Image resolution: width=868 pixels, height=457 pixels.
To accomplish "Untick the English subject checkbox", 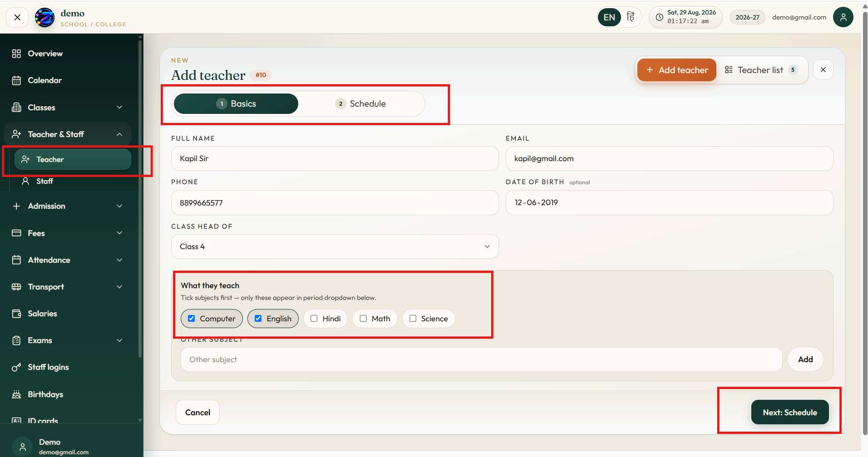I will [x=258, y=319].
